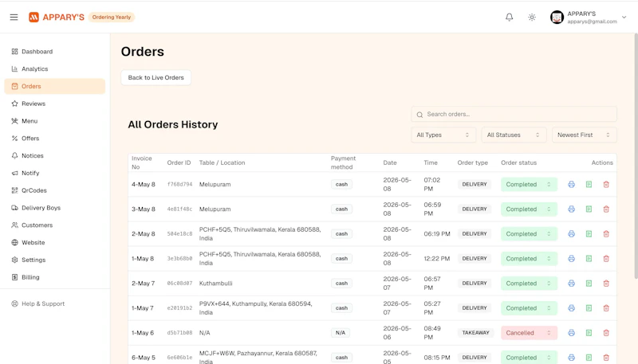Open Billing in the sidebar
Viewport: 638px width, 364px height.
tap(54, 277)
